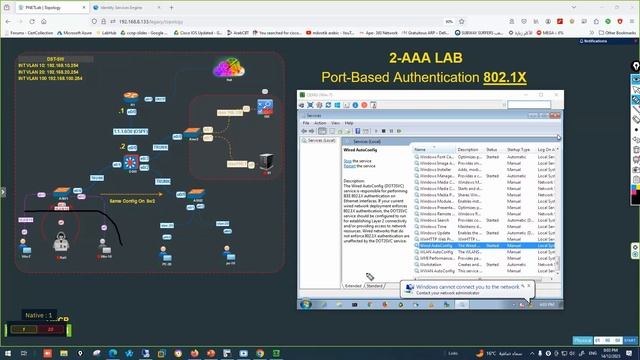
Task: Sort by the Status column header
Action: coord(494,150)
